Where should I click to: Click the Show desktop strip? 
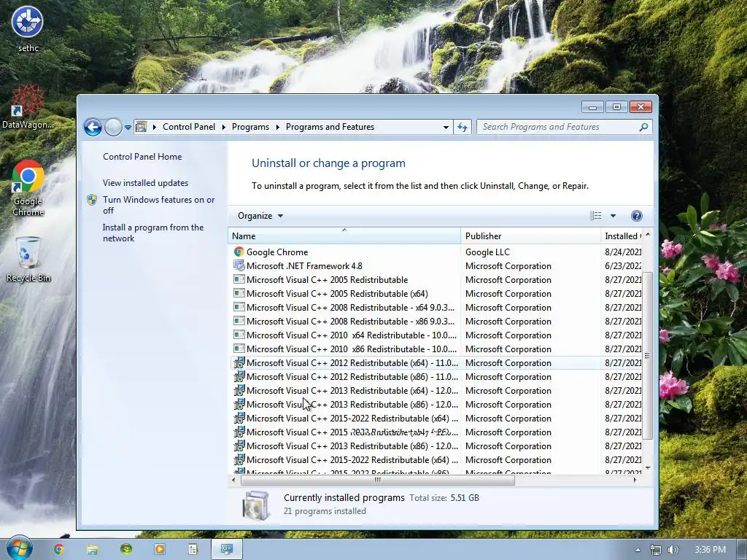742,550
